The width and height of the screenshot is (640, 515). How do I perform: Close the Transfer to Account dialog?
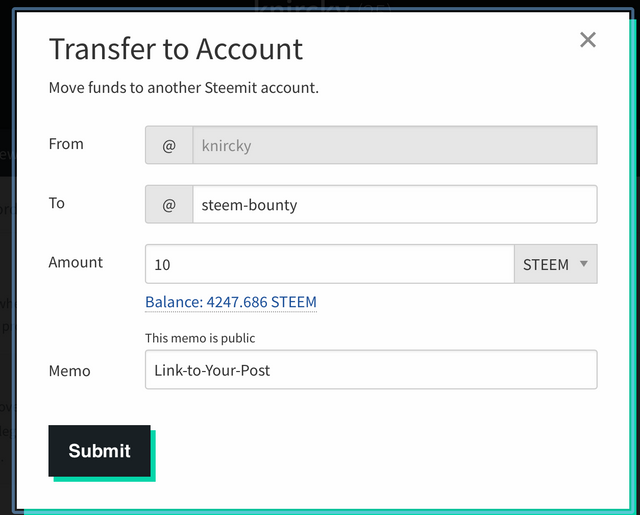(x=588, y=40)
